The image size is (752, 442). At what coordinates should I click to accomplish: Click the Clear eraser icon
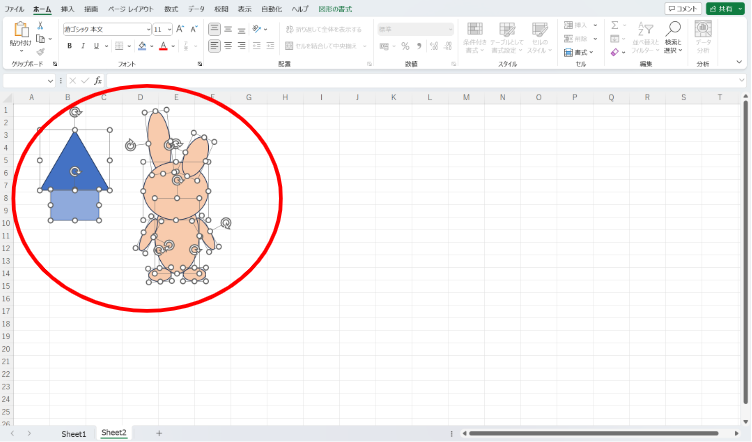(x=614, y=52)
